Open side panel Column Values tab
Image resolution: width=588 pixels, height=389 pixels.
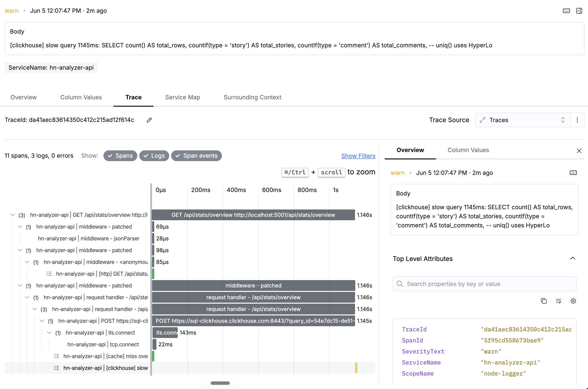pyautogui.click(x=468, y=150)
